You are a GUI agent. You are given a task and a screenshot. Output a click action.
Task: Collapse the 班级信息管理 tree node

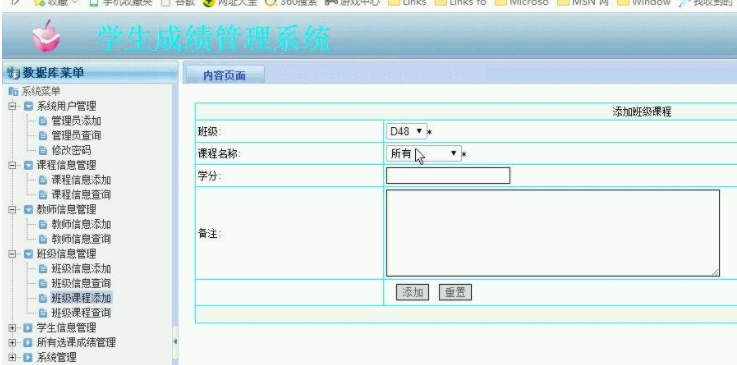click(x=12, y=254)
